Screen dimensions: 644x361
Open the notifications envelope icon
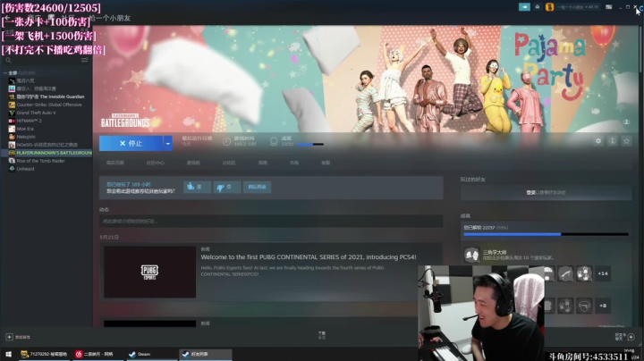[x=538, y=7]
